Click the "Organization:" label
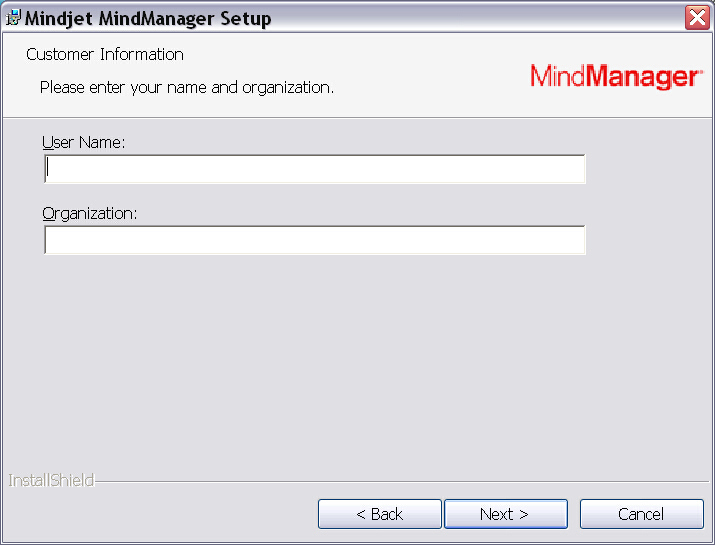 click(x=90, y=213)
